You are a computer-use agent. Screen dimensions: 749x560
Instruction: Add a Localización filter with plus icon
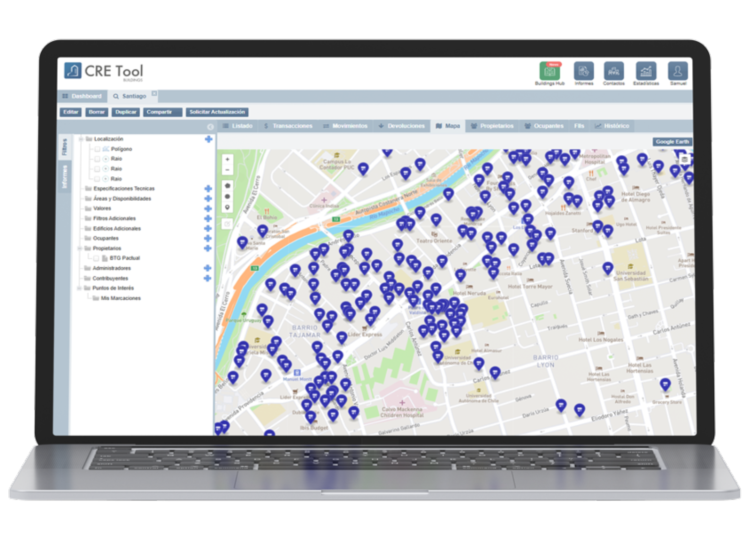208,139
